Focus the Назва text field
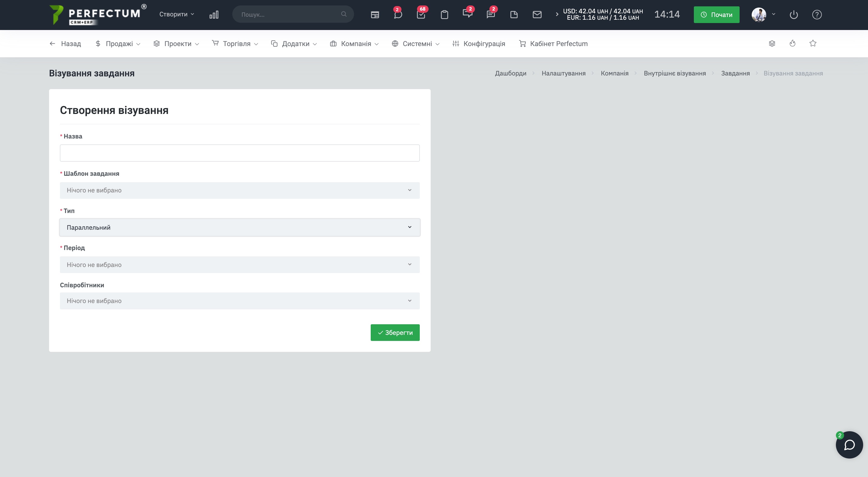 pyautogui.click(x=240, y=153)
